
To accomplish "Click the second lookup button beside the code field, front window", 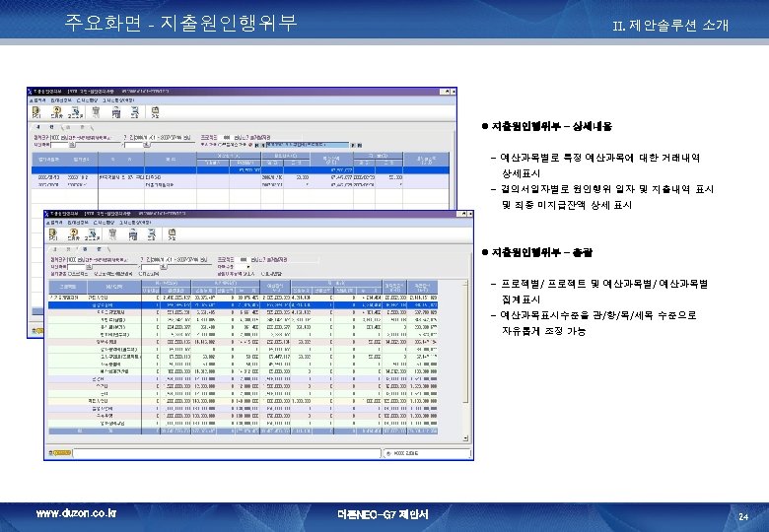I will [164, 267].
